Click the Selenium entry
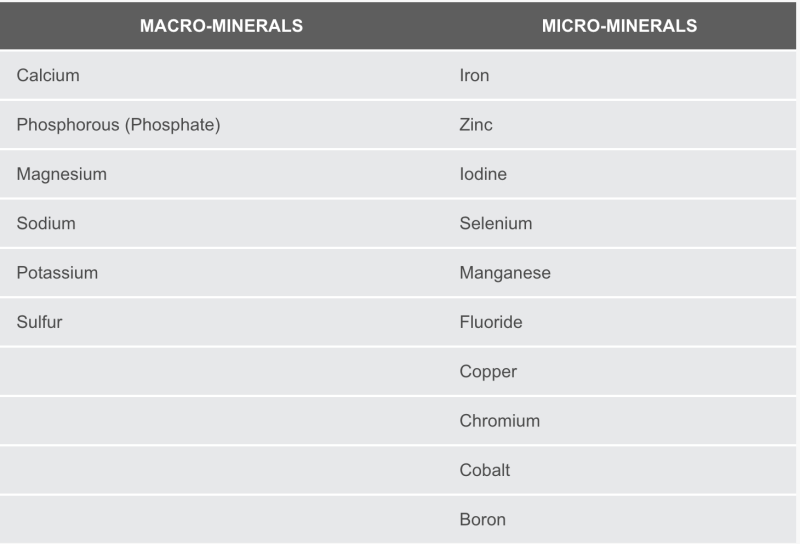This screenshot has width=800, height=544. click(495, 223)
